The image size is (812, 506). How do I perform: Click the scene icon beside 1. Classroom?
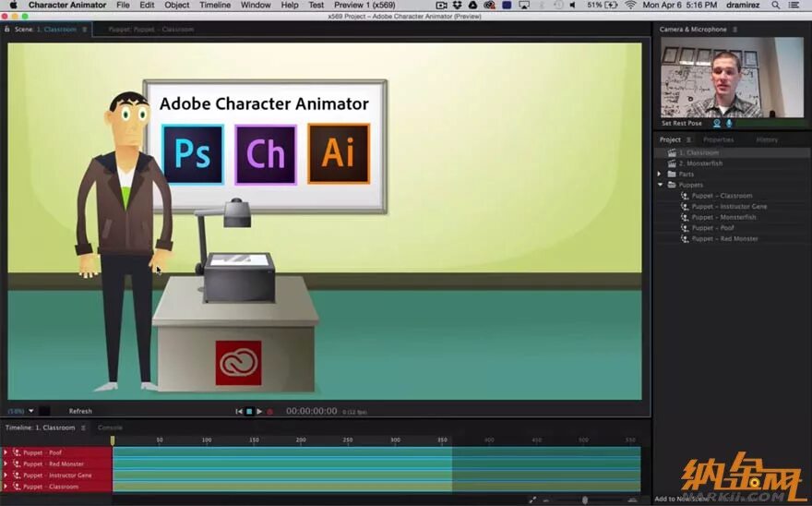pyautogui.click(x=672, y=153)
